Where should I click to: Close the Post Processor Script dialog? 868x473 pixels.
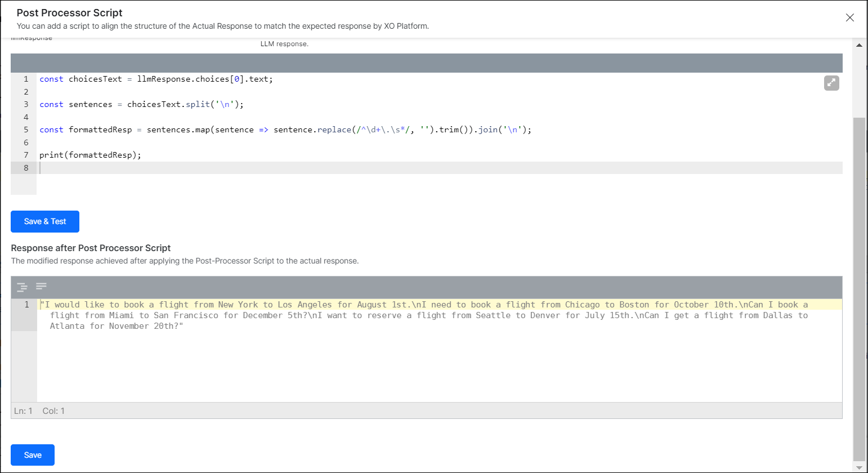[x=850, y=17]
